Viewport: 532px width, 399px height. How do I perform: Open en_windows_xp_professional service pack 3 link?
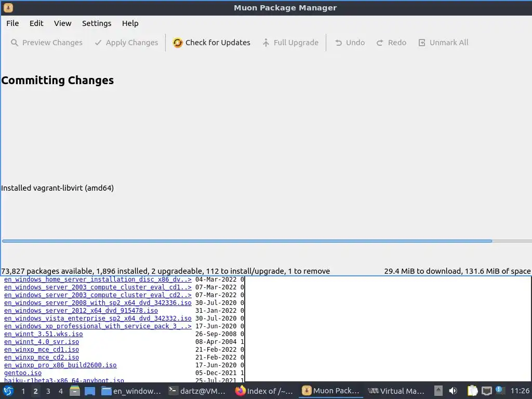98,326
